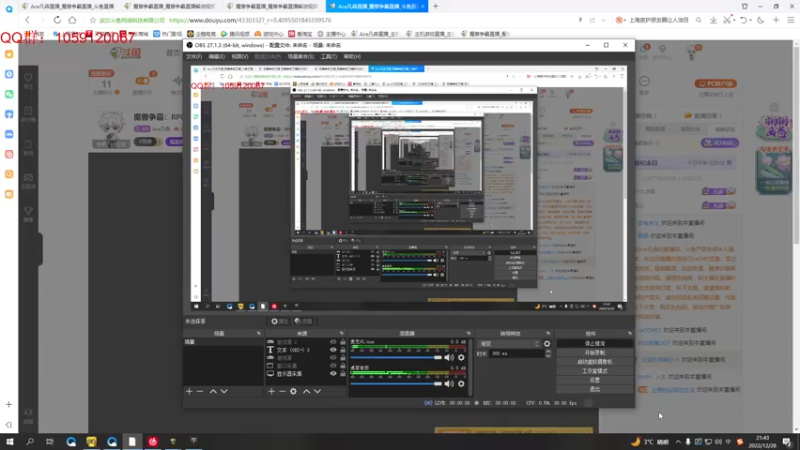Open scene transition properties gear
The width and height of the screenshot is (800, 450).
pos(547,344)
